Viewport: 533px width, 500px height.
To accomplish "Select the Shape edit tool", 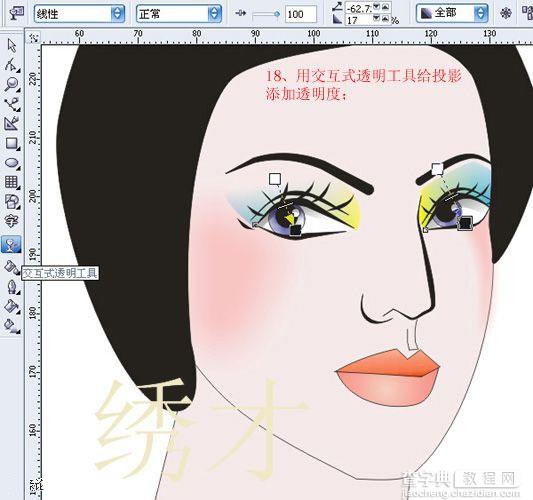I will coord(12,65).
